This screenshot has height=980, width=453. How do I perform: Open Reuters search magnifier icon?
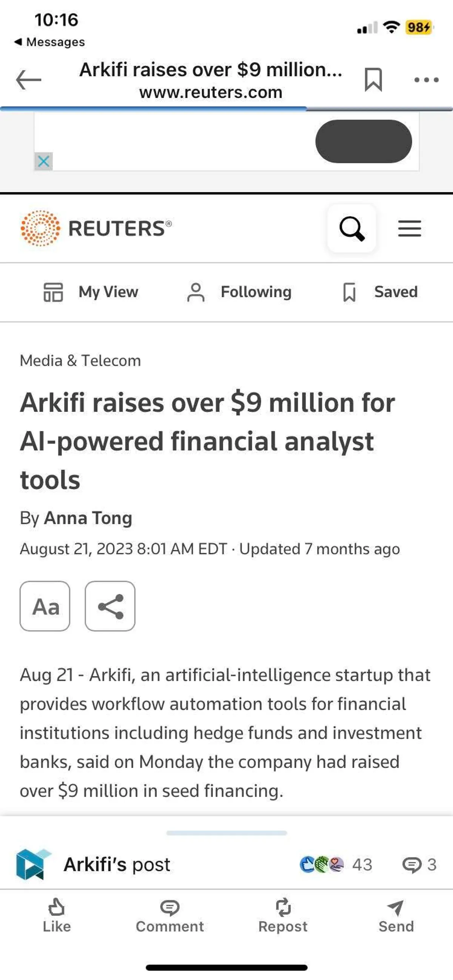click(352, 229)
